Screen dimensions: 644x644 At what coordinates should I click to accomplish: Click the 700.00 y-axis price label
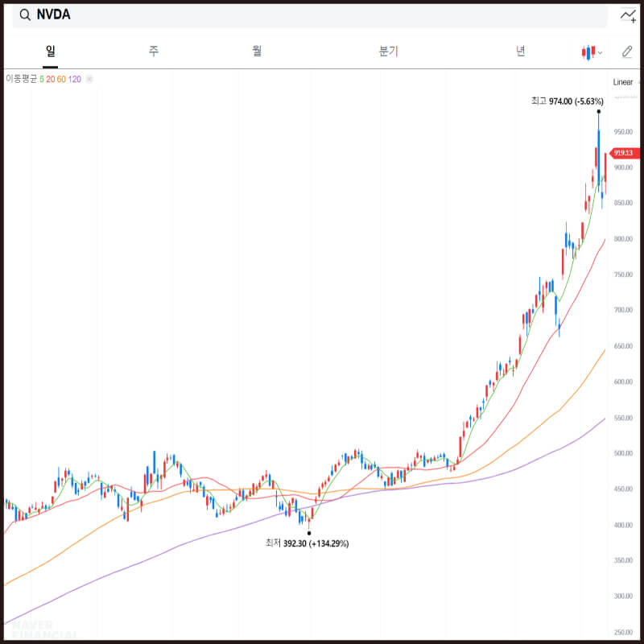click(x=623, y=310)
